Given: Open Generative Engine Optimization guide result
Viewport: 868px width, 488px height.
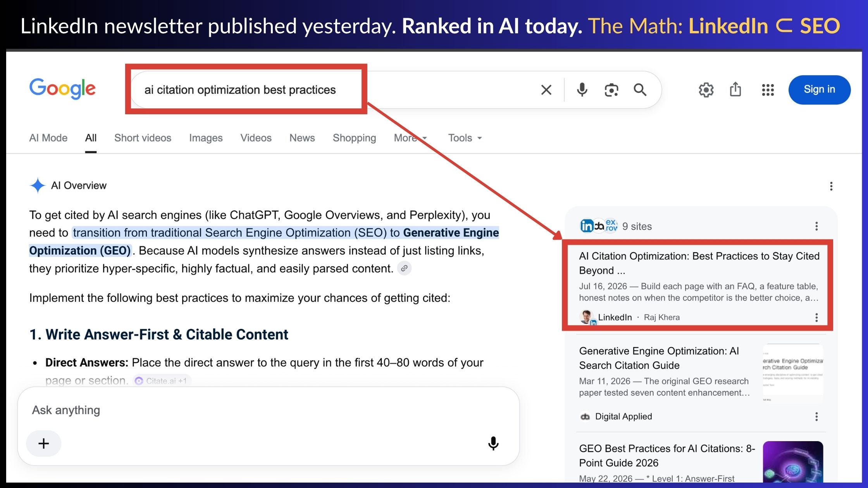Looking at the screenshot, I should pyautogui.click(x=659, y=358).
